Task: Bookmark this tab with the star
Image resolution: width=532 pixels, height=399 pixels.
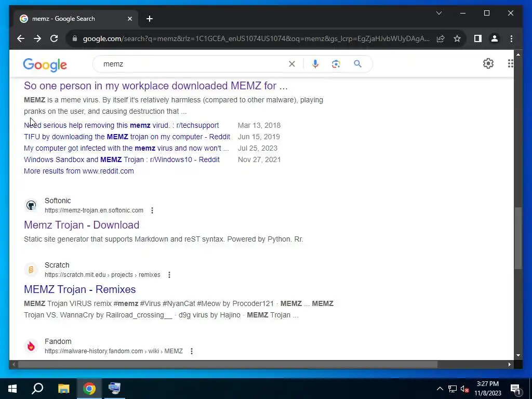Action: (457, 38)
